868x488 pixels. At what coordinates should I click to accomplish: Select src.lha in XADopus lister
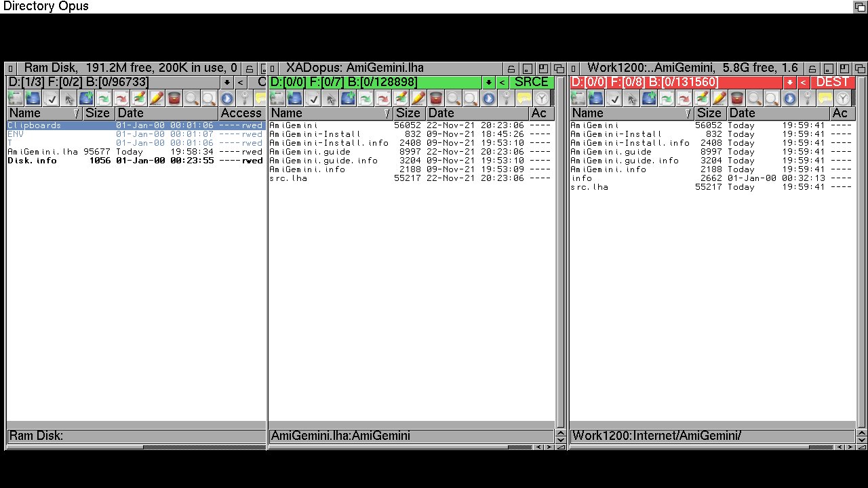(x=411, y=178)
